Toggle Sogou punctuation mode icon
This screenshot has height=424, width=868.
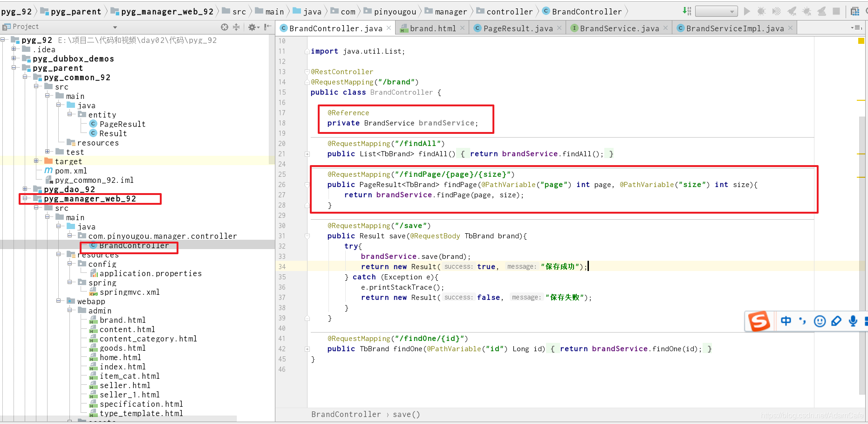click(802, 321)
